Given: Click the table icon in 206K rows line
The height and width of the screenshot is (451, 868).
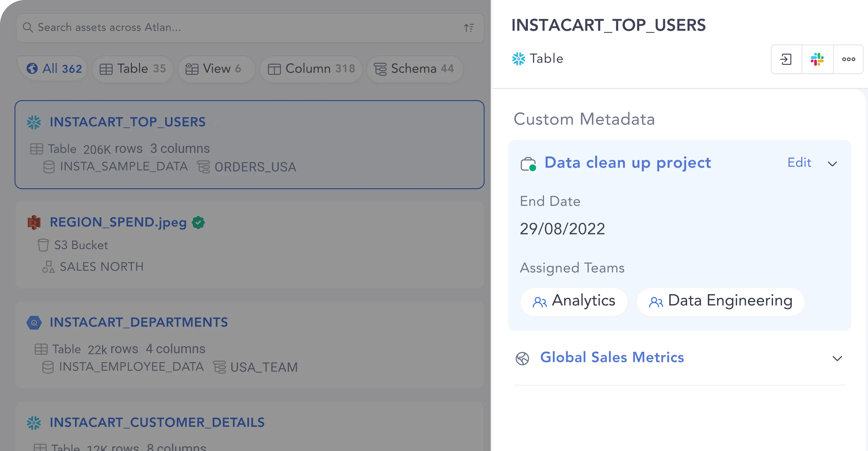Looking at the screenshot, I should (36, 149).
